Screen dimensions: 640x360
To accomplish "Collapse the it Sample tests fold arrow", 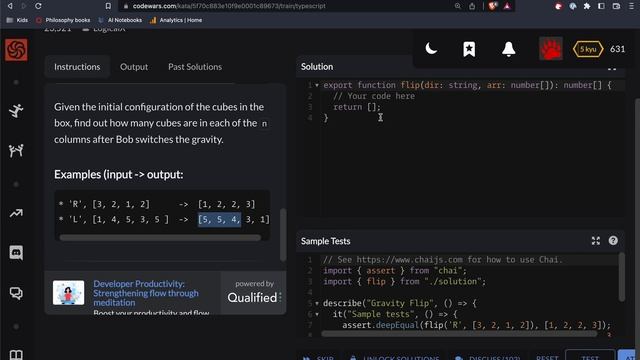I will click(x=317, y=314).
